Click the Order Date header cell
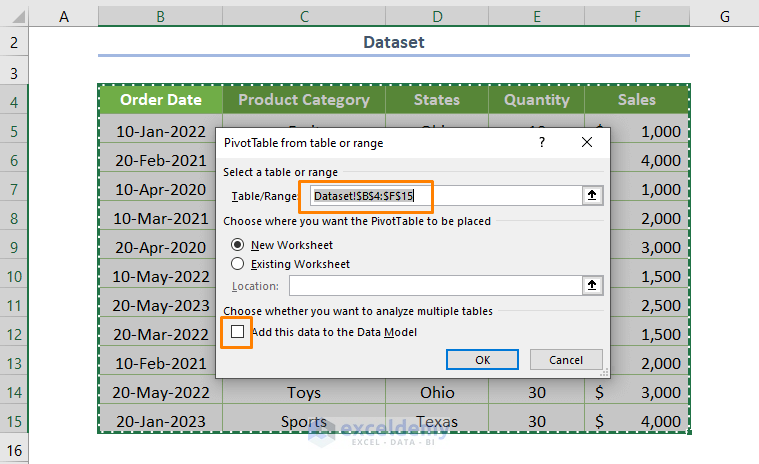The height and width of the screenshot is (464, 759). (160, 100)
